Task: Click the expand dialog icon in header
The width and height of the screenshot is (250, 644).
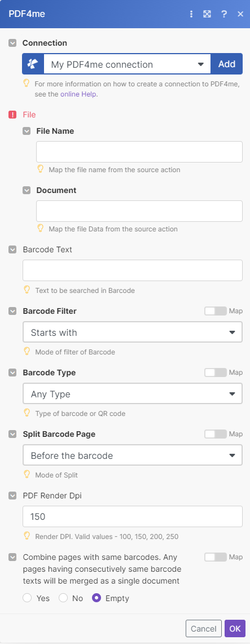Action: (207, 14)
